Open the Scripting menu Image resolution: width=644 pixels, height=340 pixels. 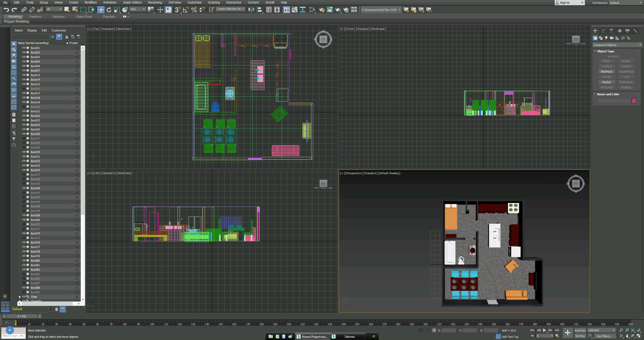pyautogui.click(x=214, y=3)
